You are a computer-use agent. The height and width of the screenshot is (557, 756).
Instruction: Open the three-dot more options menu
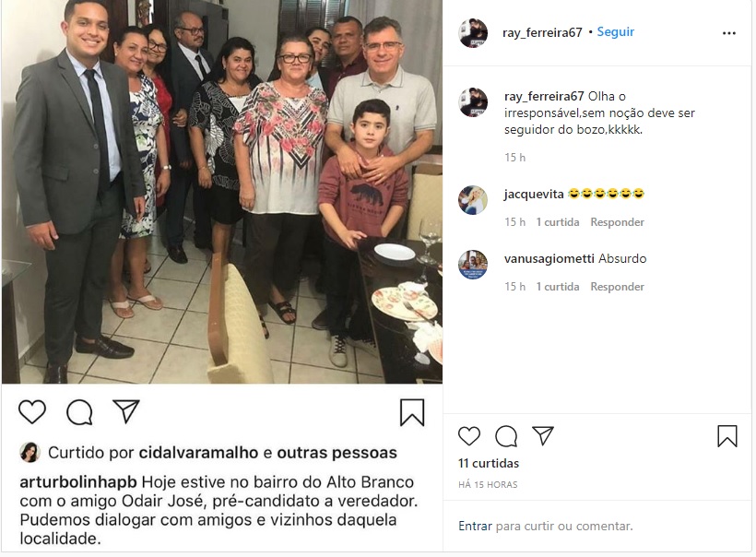point(729,33)
